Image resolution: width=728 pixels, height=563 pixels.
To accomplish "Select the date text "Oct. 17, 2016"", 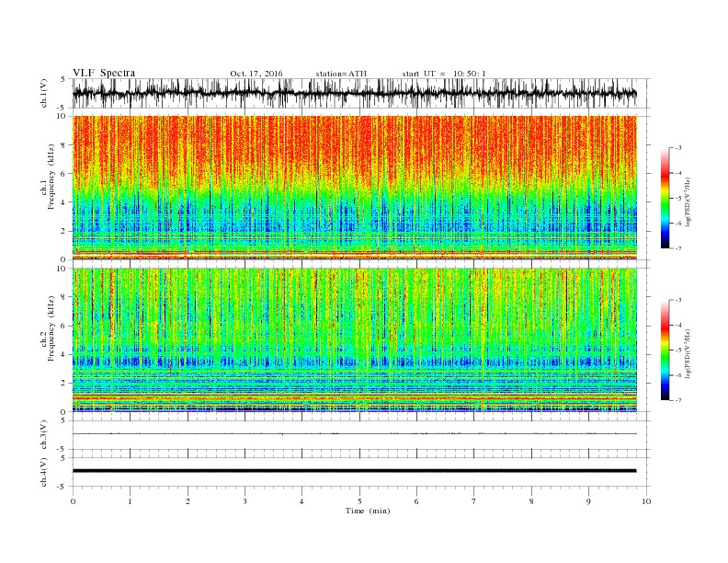I will [x=256, y=74].
